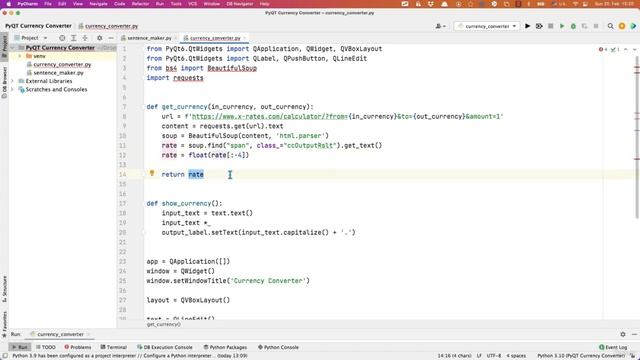Click the JetBrains Toolbox icon at toolbar end

point(633,26)
